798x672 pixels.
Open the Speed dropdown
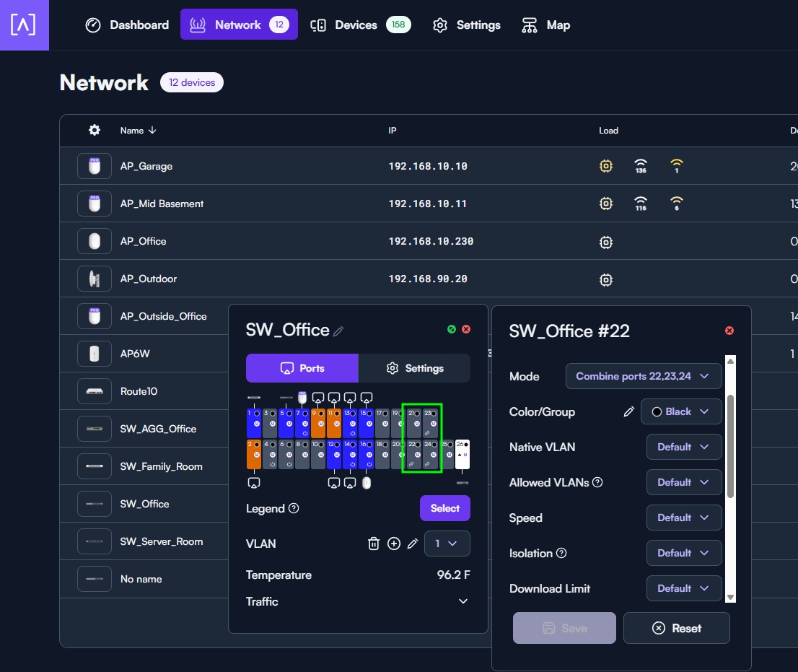pos(683,518)
